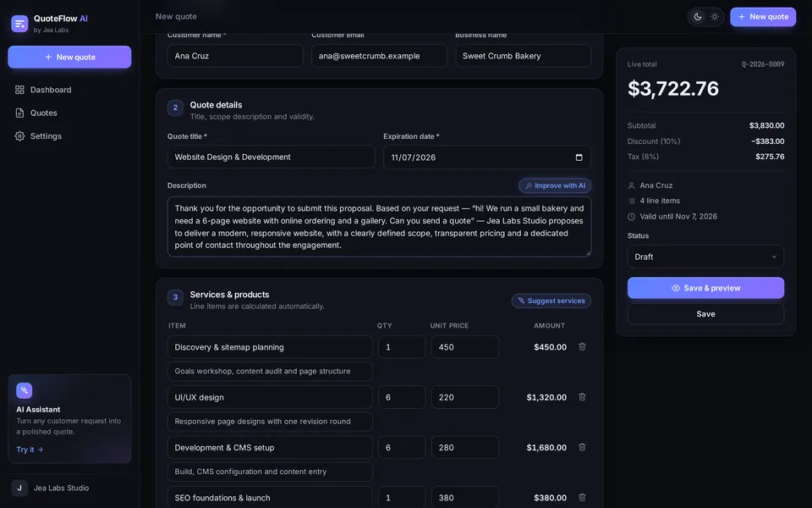Viewport: 812px width, 508px height.
Task: Click the Tax value $275.76
Action: [770, 157]
